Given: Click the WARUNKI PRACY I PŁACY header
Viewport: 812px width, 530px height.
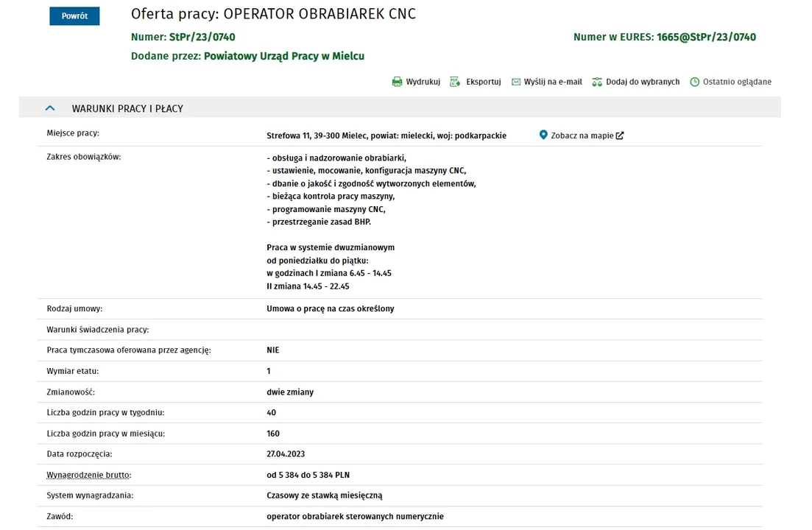Looking at the screenshot, I should click(127, 108).
